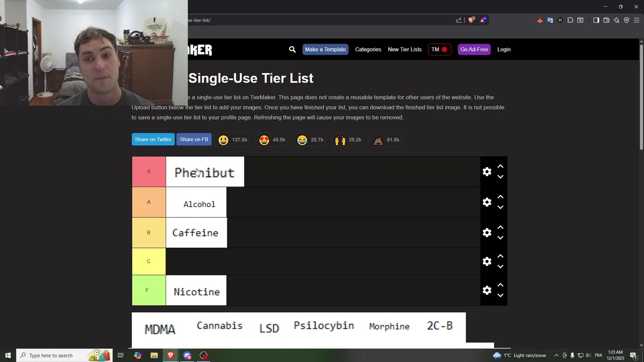The image size is (644, 362).
Task: Select the Nicotine tile in F tier
Action: (196, 290)
